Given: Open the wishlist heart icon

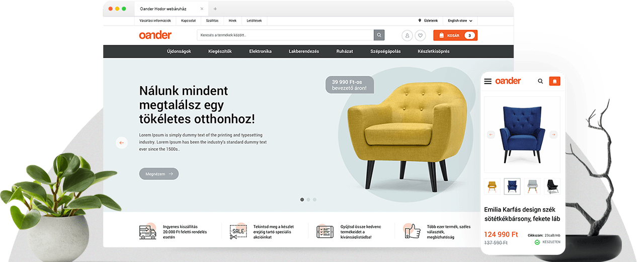Looking at the screenshot, I should point(420,35).
